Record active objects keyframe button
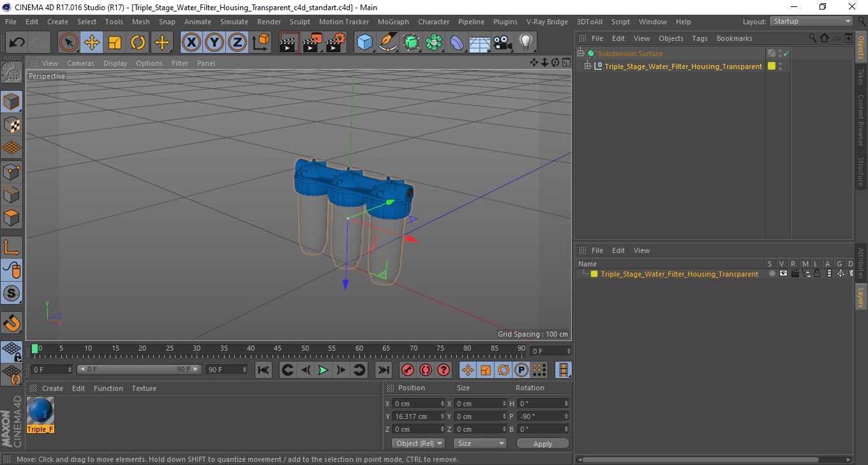Viewport: 868px width, 465px height. tap(407, 370)
